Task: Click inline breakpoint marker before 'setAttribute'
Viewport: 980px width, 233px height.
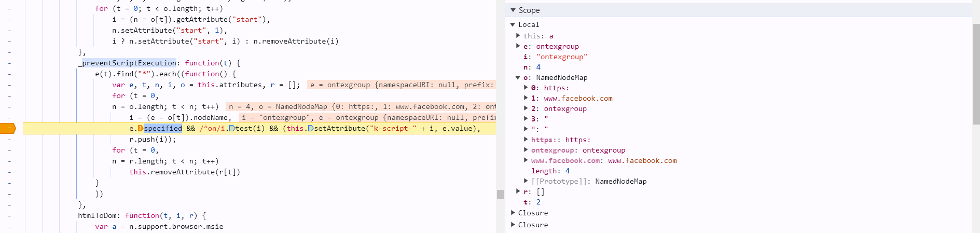Action: (311, 129)
